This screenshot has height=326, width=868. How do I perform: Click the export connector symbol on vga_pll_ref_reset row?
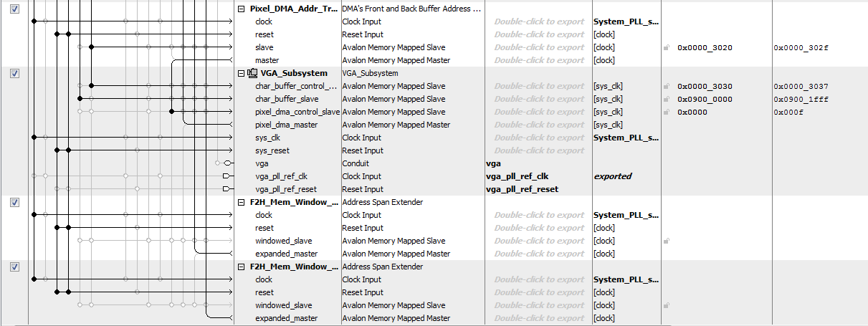[227, 189]
